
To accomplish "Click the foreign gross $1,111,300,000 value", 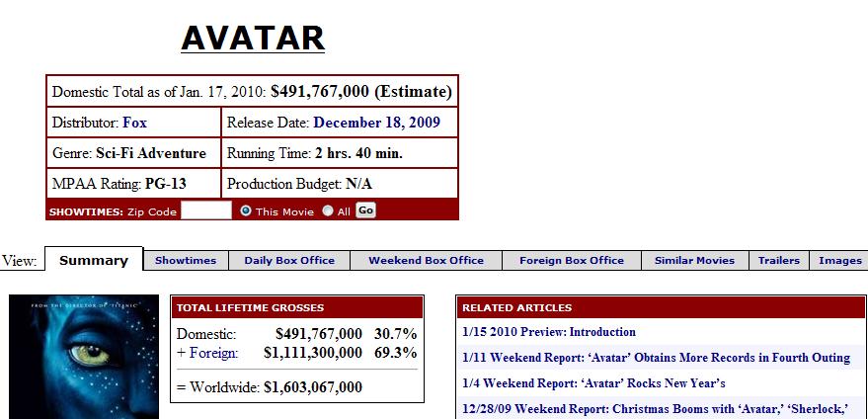I will (x=313, y=353).
